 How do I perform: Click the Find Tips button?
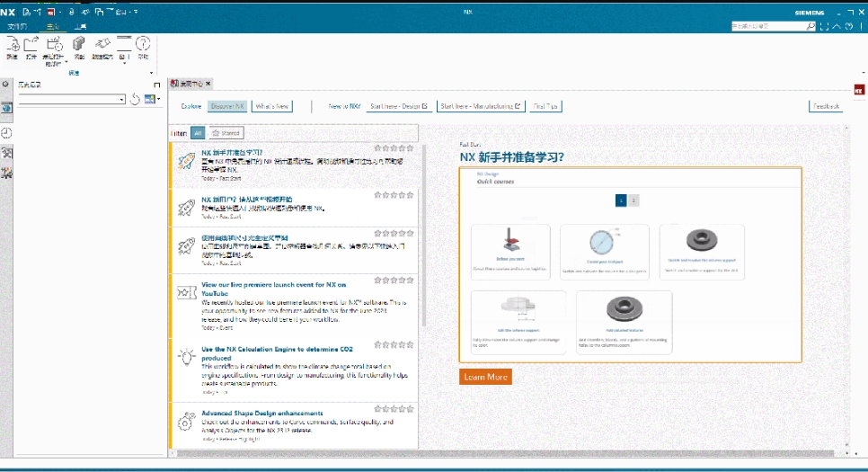pyautogui.click(x=545, y=106)
